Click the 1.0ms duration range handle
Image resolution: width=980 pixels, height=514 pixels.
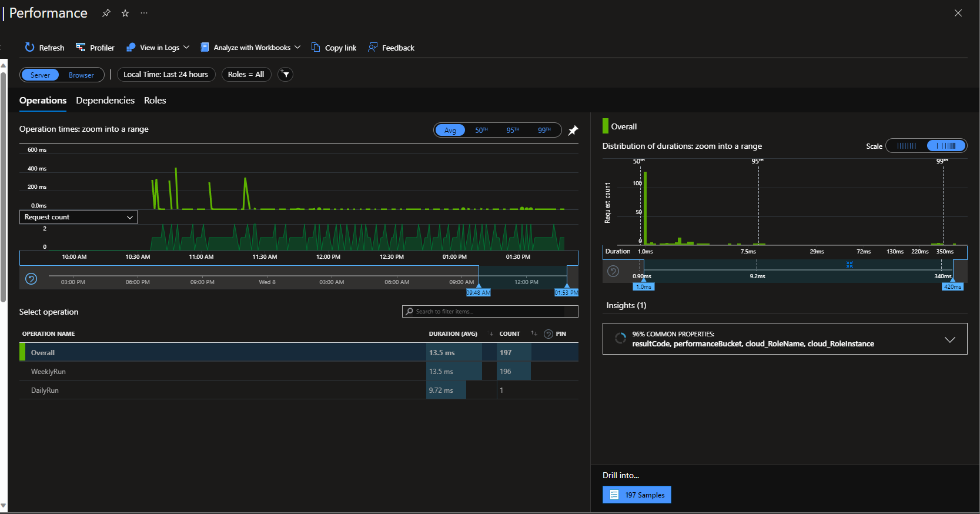pos(643,286)
